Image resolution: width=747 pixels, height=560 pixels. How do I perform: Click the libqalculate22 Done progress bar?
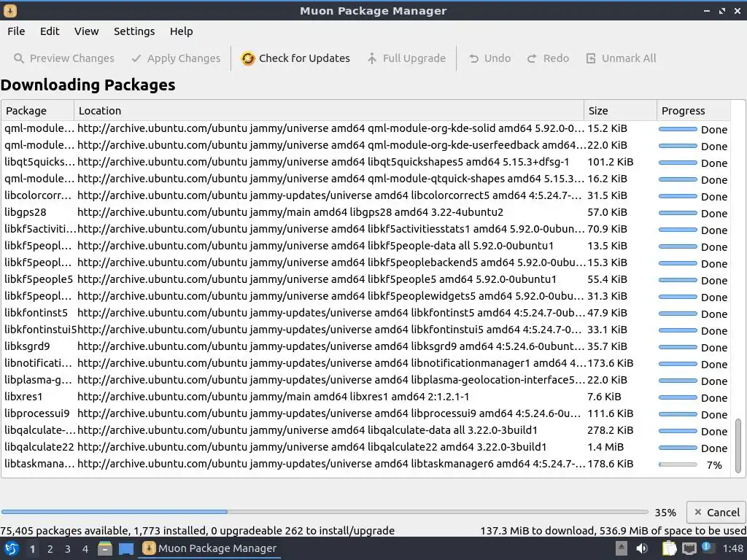coord(678,448)
